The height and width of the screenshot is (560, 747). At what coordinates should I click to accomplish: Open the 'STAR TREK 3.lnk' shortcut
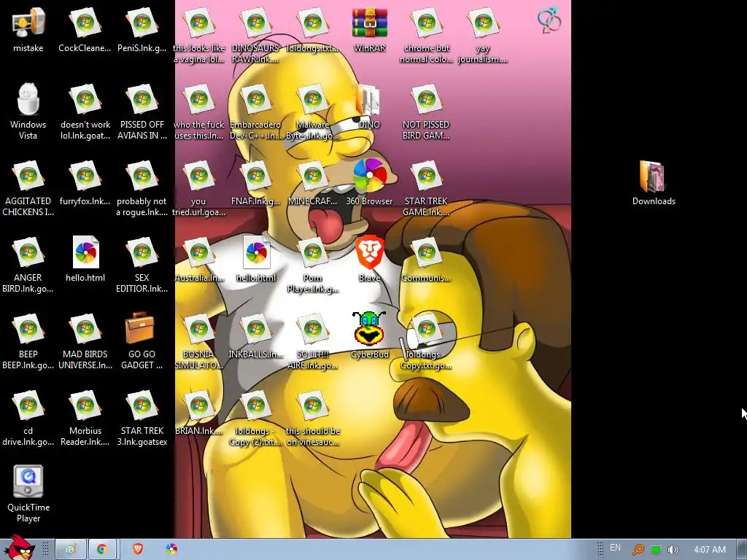pyautogui.click(x=142, y=418)
